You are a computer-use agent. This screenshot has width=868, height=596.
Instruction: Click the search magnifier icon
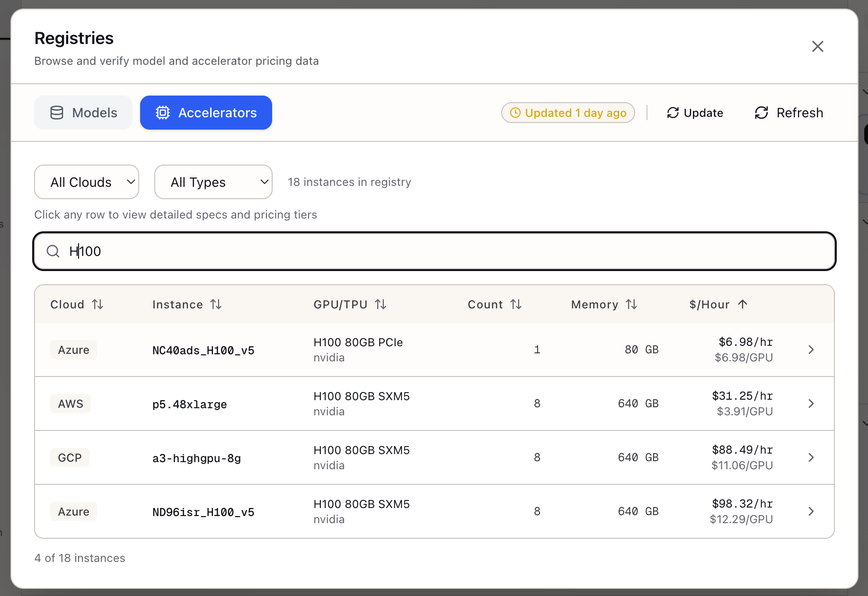[x=53, y=251]
